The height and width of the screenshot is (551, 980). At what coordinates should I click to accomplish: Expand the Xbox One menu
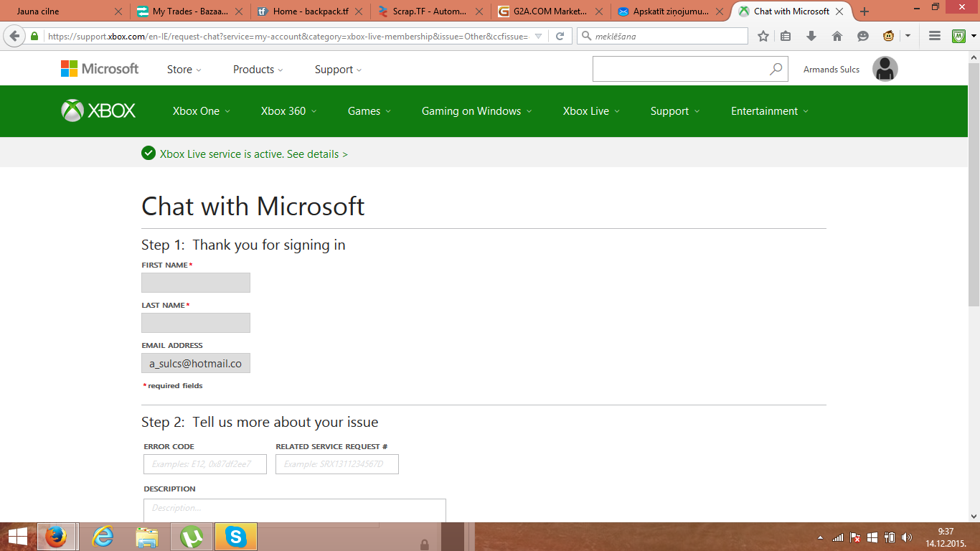202,111
